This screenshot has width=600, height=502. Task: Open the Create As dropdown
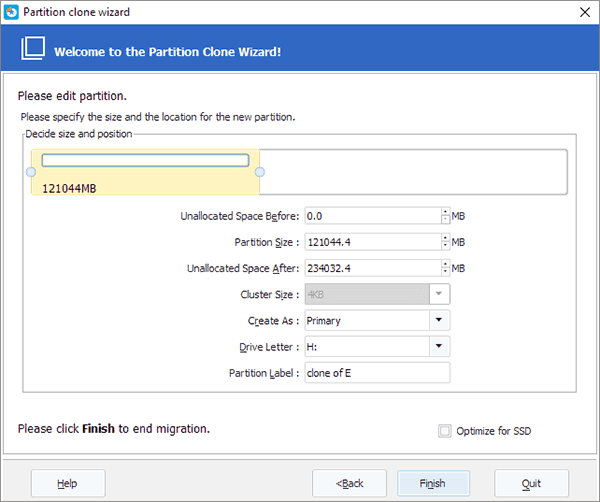tap(439, 320)
